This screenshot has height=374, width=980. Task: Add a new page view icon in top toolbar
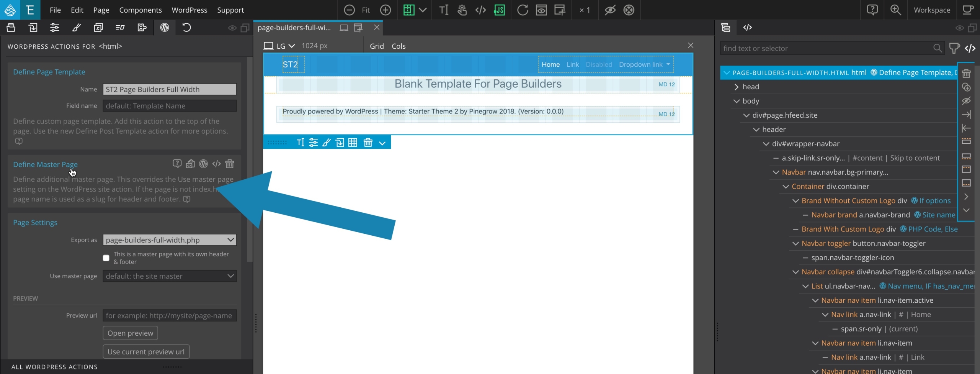pos(560,10)
